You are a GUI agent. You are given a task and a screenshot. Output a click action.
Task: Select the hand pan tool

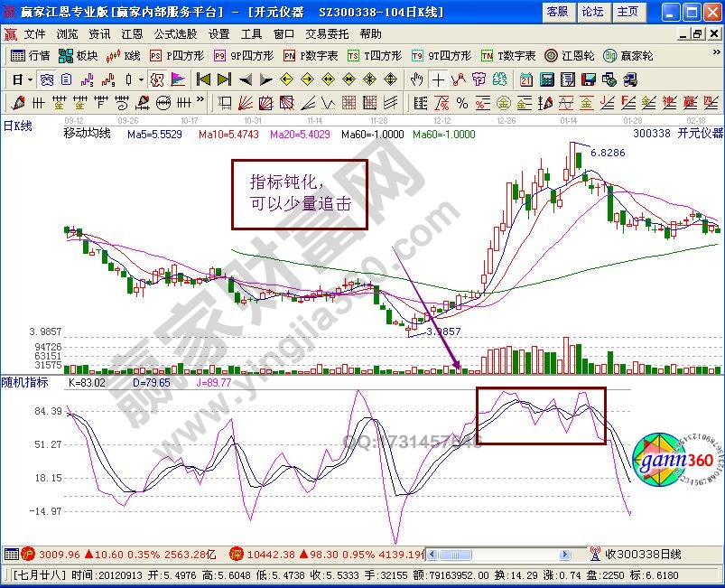click(417, 79)
